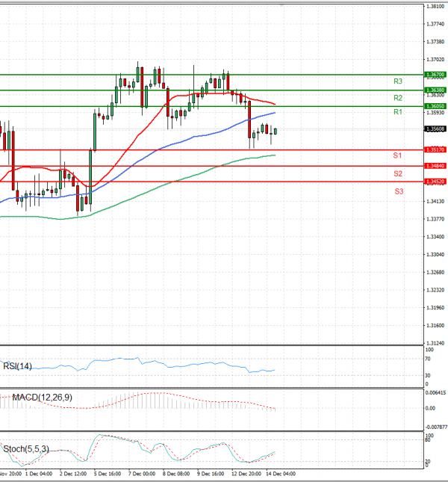
Task: Click the Stoch(5,5,3) indicator label
Action: pyautogui.click(x=26, y=449)
